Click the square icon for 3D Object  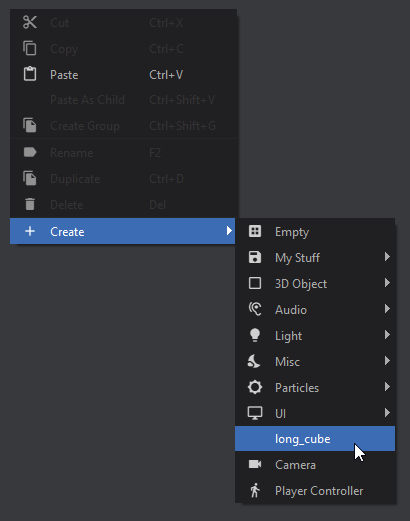(255, 283)
